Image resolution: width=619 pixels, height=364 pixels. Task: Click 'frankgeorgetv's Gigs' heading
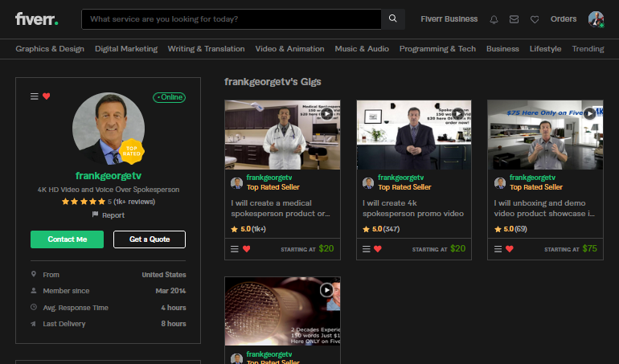[273, 82]
